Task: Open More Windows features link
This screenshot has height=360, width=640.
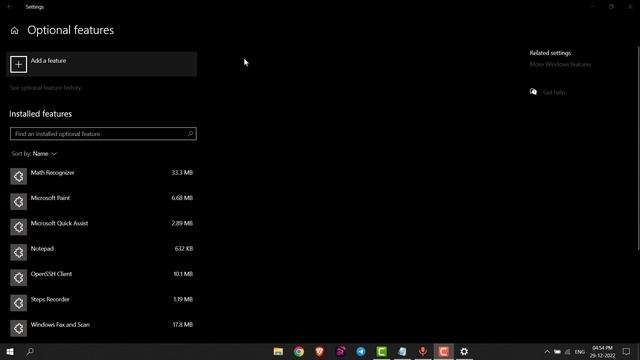Action: [560, 64]
